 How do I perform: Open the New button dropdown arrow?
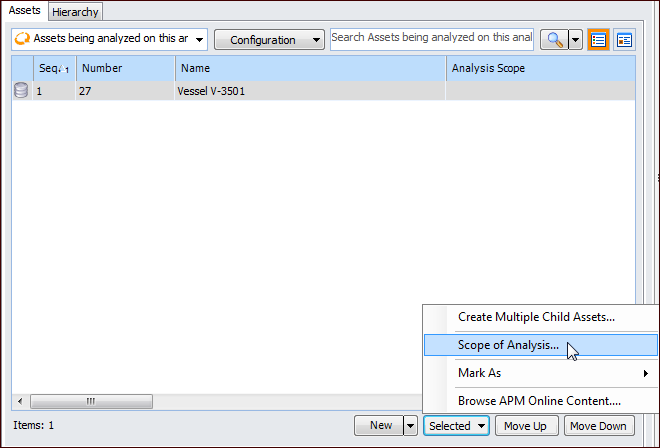click(x=410, y=426)
